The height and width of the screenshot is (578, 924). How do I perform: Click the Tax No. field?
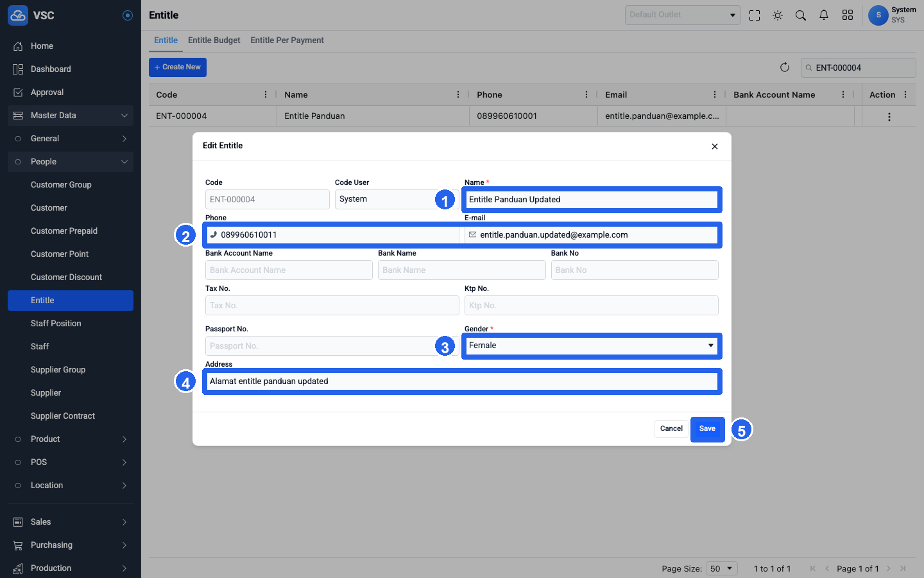pos(332,306)
